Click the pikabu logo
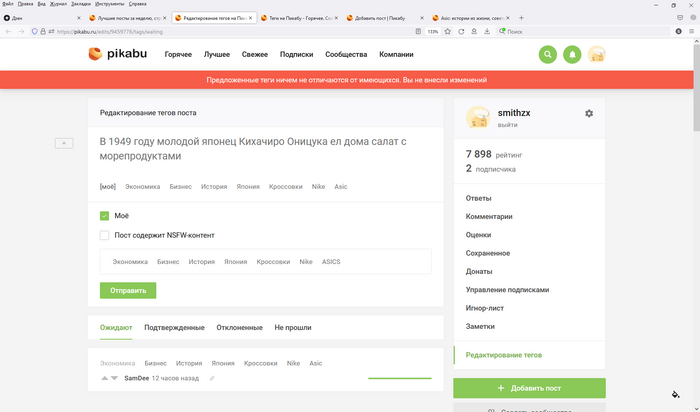This screenshot has width=700, height=412. pos(117,54)
